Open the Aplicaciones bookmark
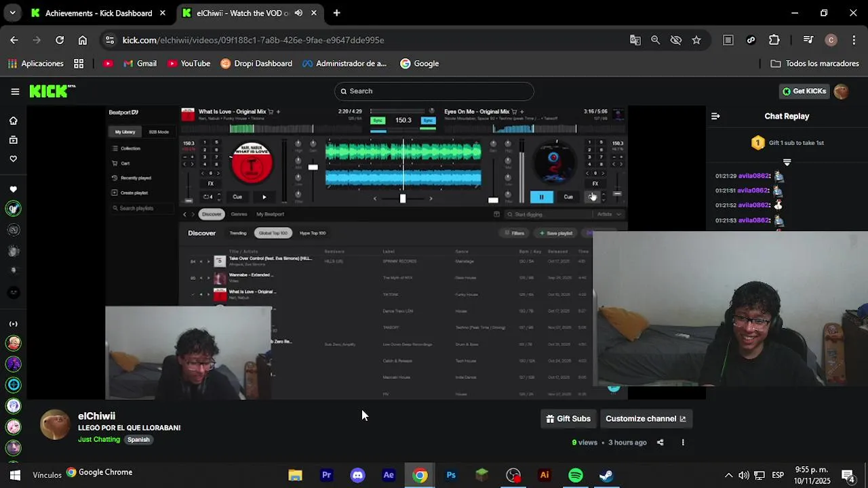The width and height of the screenshot is (868, 488). (36, 64)
